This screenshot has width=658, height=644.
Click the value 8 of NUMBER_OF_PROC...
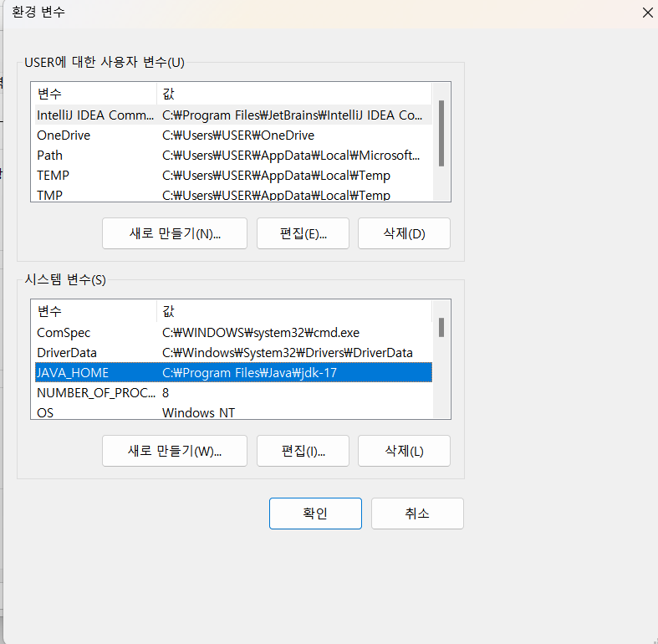click(x=166, y=393)
